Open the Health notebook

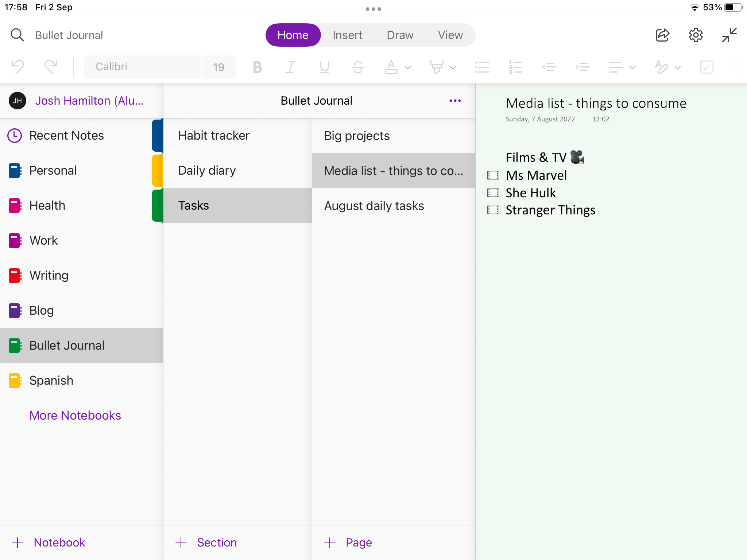point(76,206)
